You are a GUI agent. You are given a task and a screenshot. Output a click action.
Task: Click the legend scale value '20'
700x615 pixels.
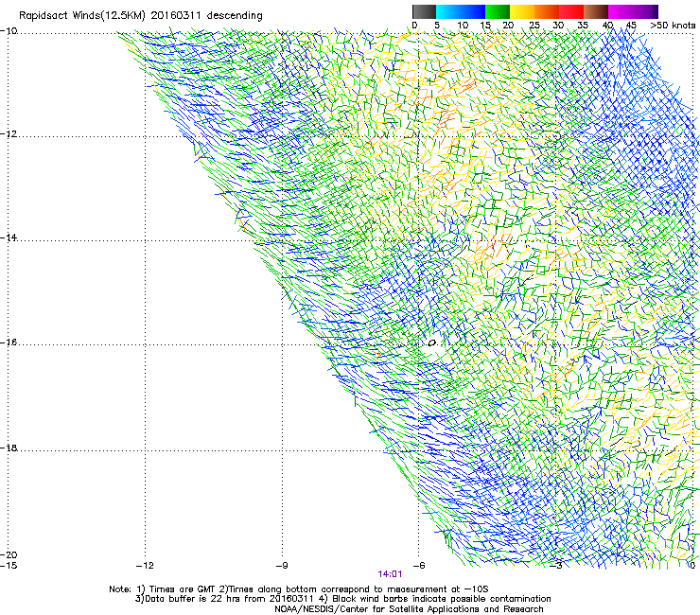[x=508, y=26]
